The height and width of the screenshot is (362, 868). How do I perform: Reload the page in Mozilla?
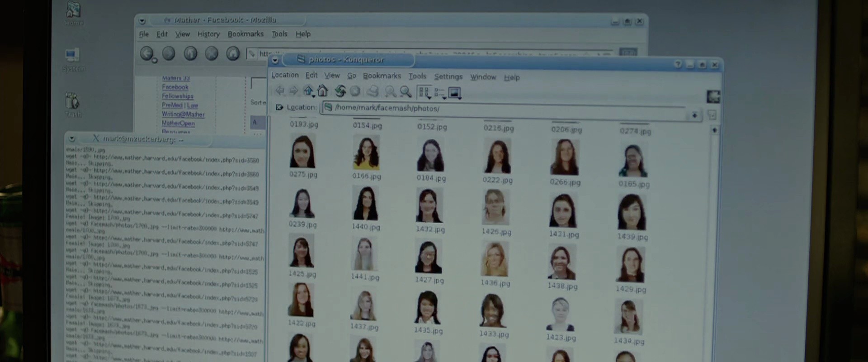[190, 53]
